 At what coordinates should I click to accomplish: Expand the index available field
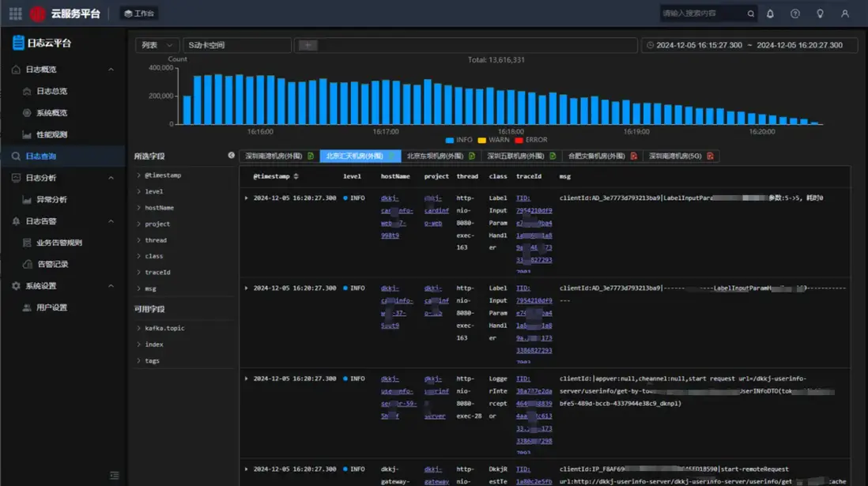point(138,345)
